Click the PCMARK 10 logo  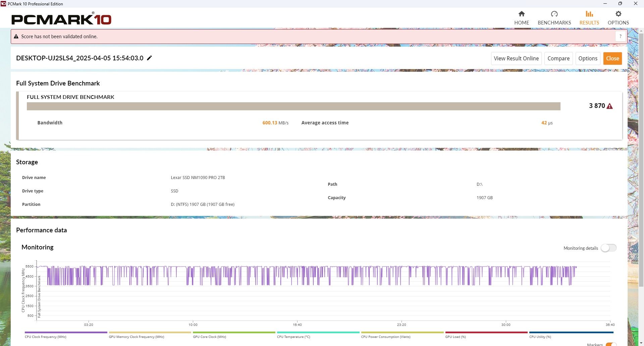click(x=61, y=19)
